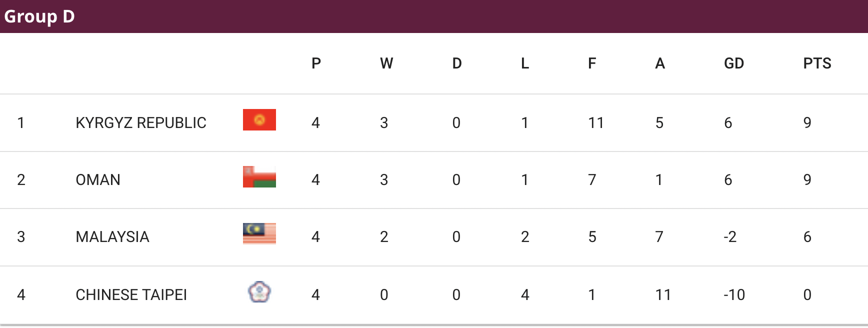
Task: Click the L column header
Action: coord(525,63)
